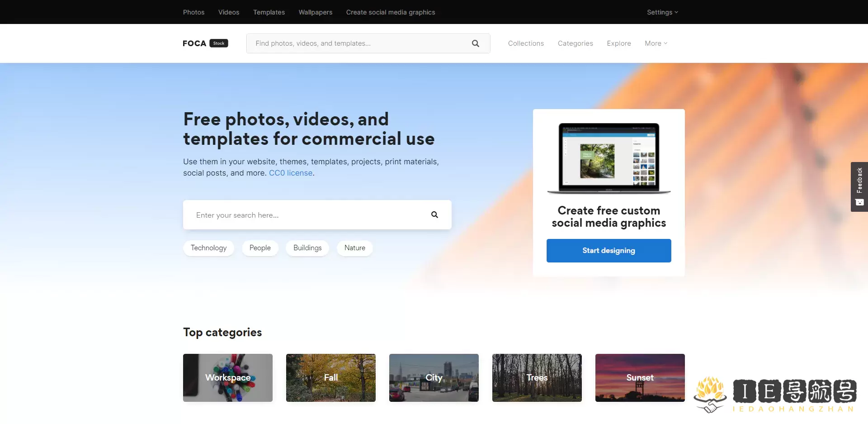Select the Technology tag
This screenshot has width=868, height=424.
[x=208, y=248]
